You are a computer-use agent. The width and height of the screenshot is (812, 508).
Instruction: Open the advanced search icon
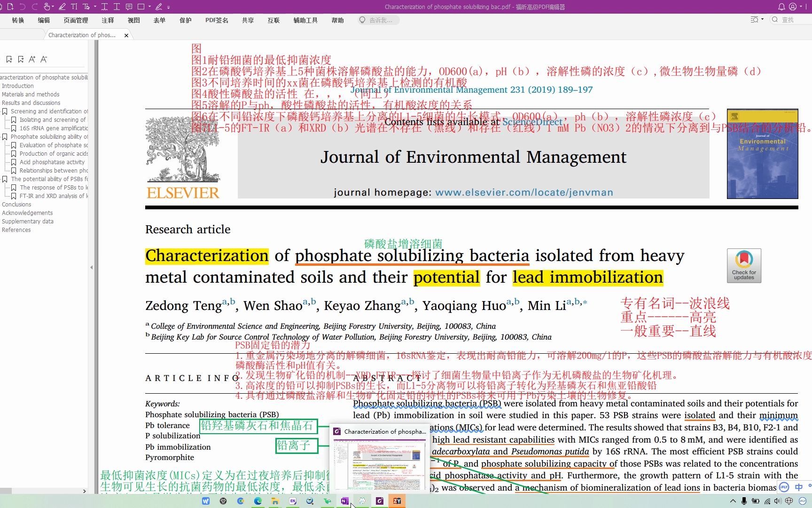pos(754,20)
